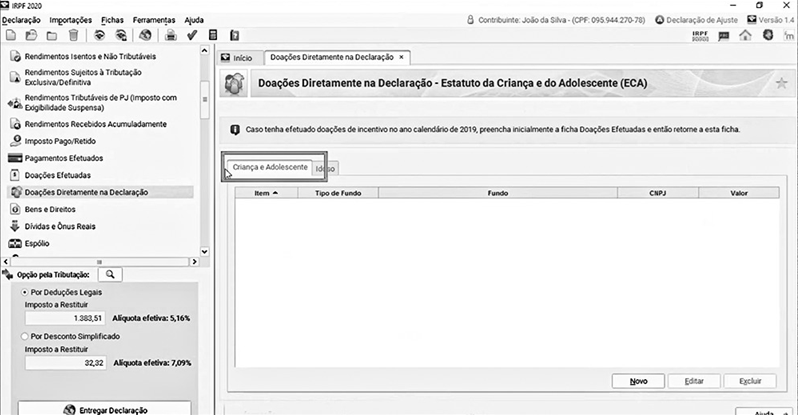This screenshot has height=415, width=798.
Task: Select the Criança e Adolescente tab
Action: 270,167
